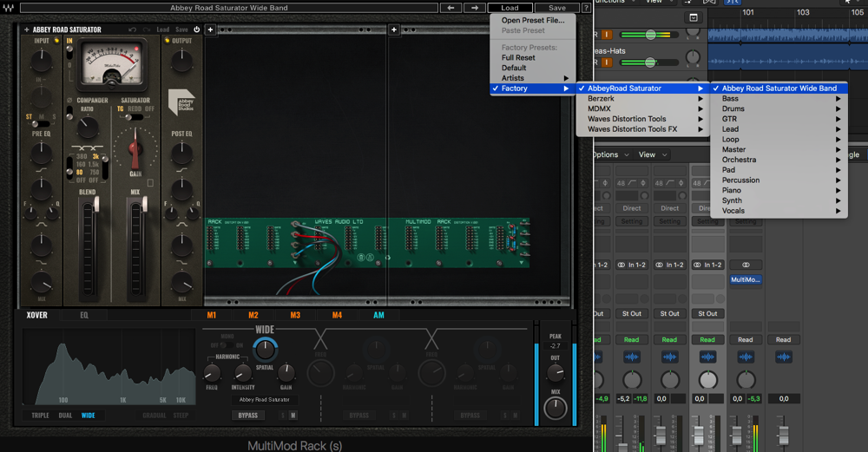The image size is (868, 452).
Task: Toggle the Abbey Road Saturator power icon
Action: (x=196, y=29)
